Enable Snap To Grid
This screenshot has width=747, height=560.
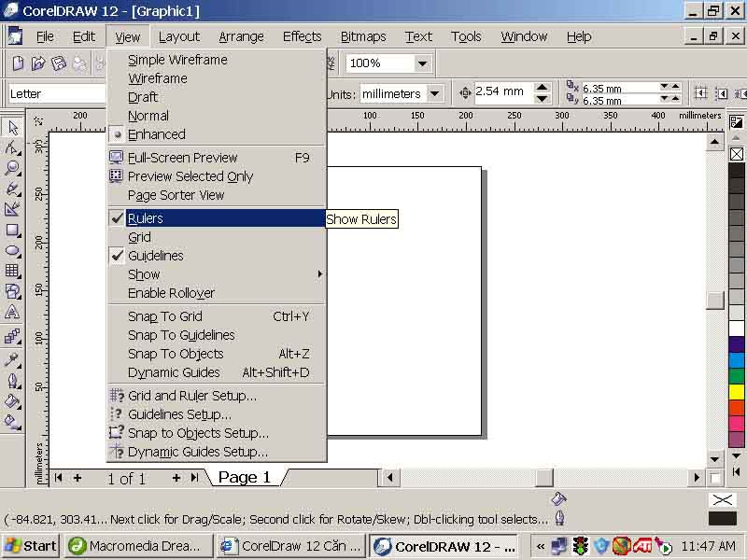(218, 316)
